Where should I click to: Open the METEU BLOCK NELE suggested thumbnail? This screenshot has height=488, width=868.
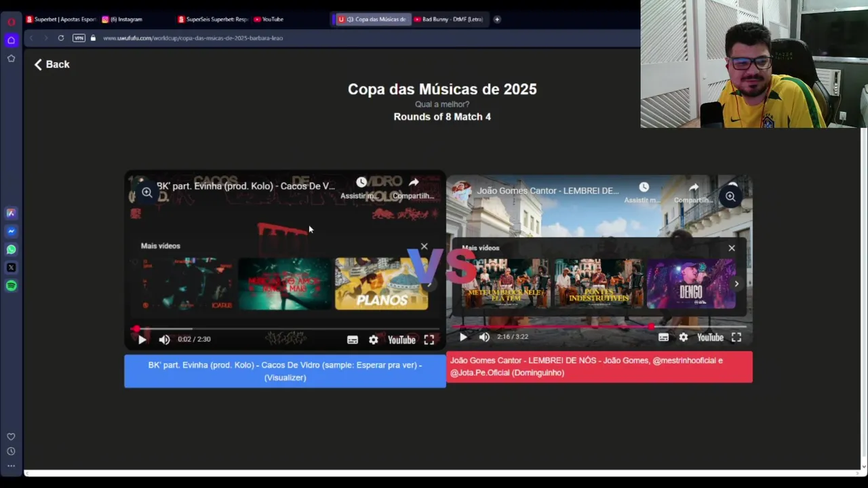click(506, 283)
